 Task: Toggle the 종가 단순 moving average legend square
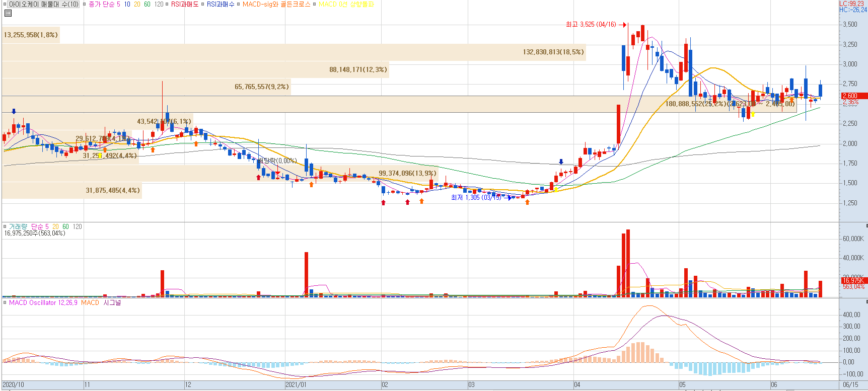point(85,4)
